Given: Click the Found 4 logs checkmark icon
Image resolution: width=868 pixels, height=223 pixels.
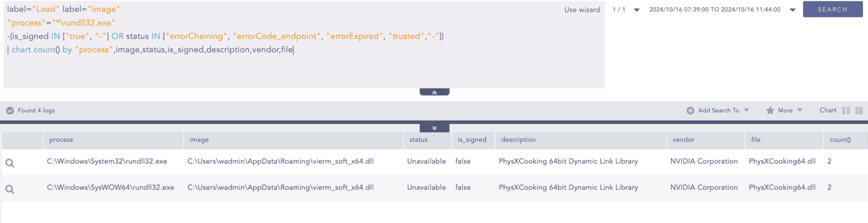Looking at the screenshot, I should click(x=10, y=111).
